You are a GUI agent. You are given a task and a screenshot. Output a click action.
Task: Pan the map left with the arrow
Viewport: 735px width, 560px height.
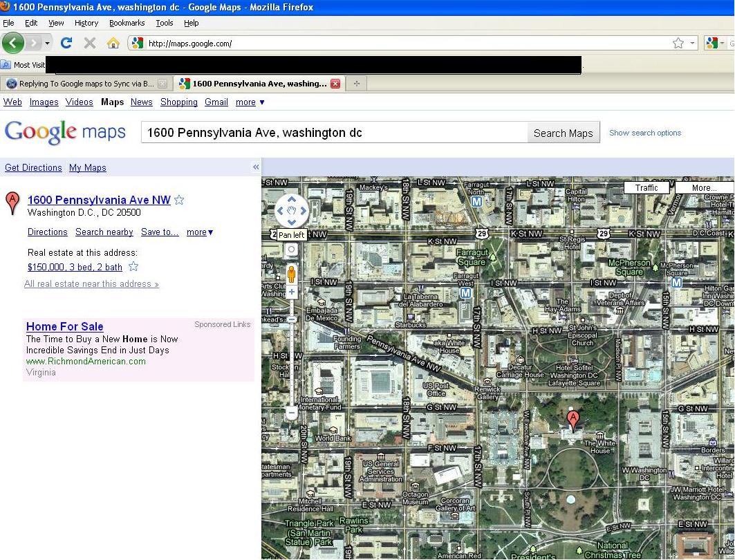coord(280,211)
